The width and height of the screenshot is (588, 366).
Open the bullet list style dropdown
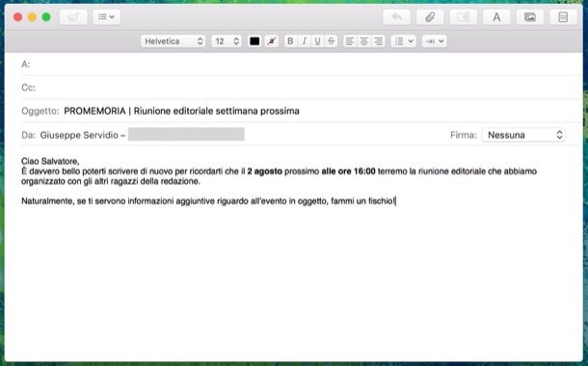point(404,41)
